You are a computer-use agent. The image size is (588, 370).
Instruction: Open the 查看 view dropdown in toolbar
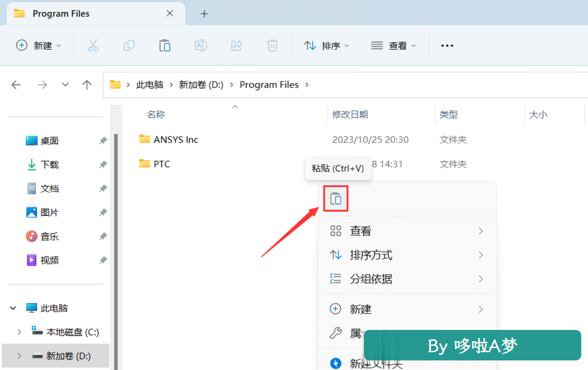393,46
